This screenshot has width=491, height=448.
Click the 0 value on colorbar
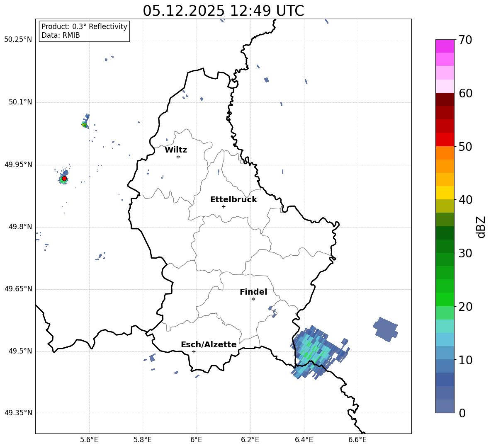pos(462,413)
